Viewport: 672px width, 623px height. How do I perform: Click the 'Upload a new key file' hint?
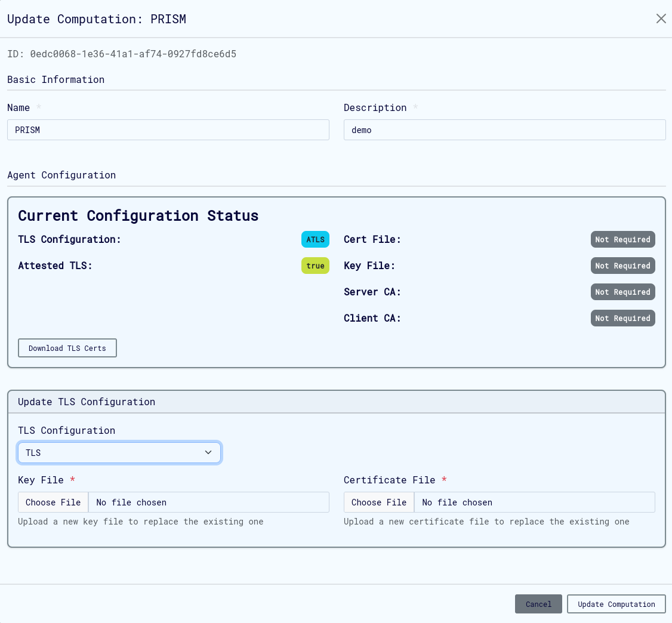tap(141, 522)
